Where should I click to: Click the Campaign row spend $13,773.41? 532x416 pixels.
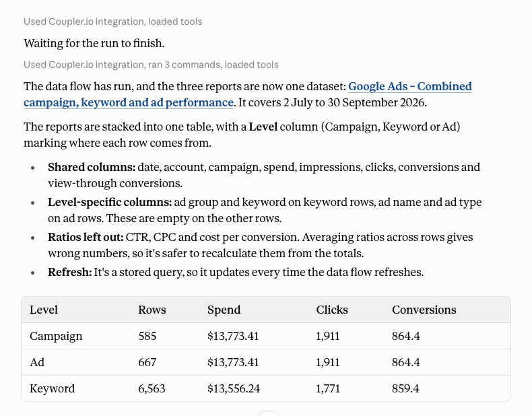coord(233,336)
